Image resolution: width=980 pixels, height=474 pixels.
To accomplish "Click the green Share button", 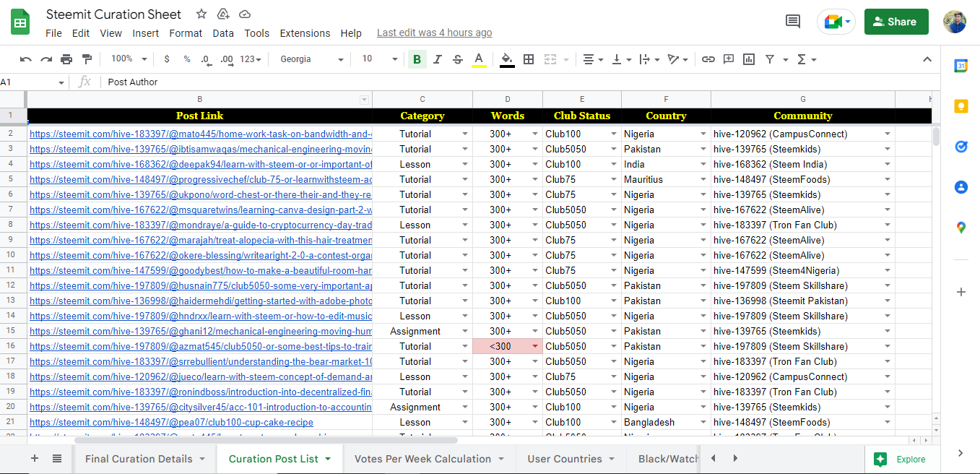I will pos(896,22).
